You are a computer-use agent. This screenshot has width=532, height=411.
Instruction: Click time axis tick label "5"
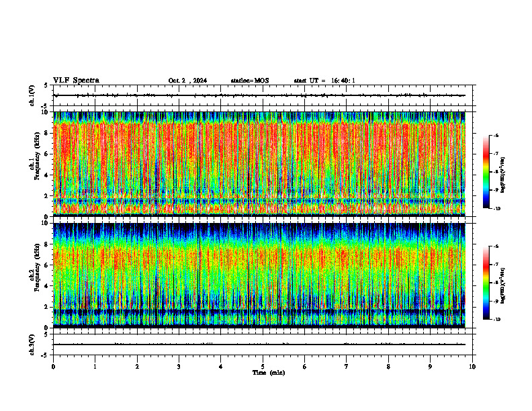263,367
